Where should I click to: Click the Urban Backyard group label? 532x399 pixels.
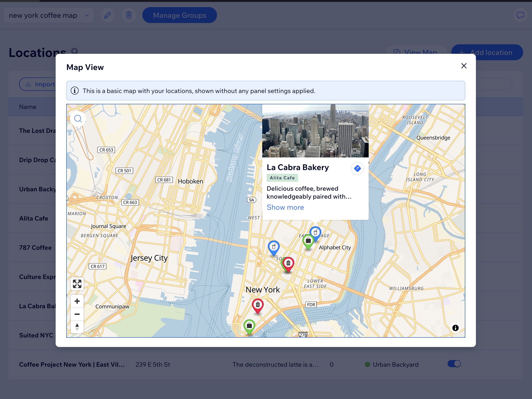[396, 364]
